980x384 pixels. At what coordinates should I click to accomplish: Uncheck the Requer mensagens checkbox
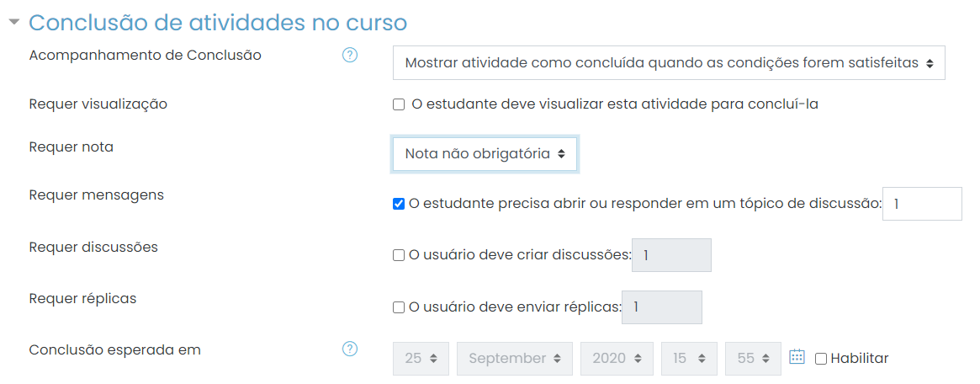(x=399, y=204)
